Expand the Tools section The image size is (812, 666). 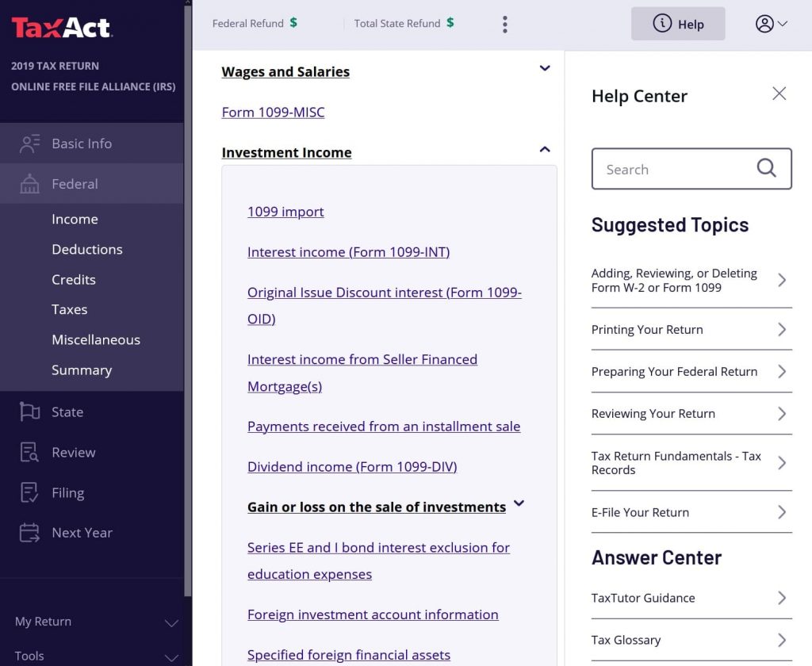point(96,656)
